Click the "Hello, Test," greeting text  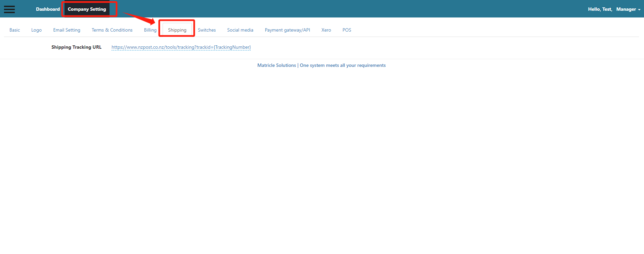[x=600, y=9]
